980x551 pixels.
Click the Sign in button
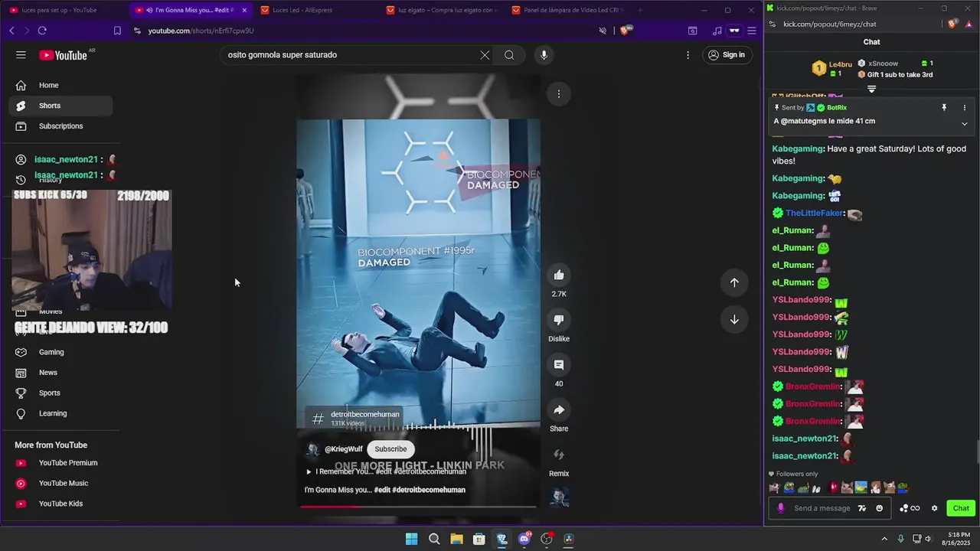(726, 55)
